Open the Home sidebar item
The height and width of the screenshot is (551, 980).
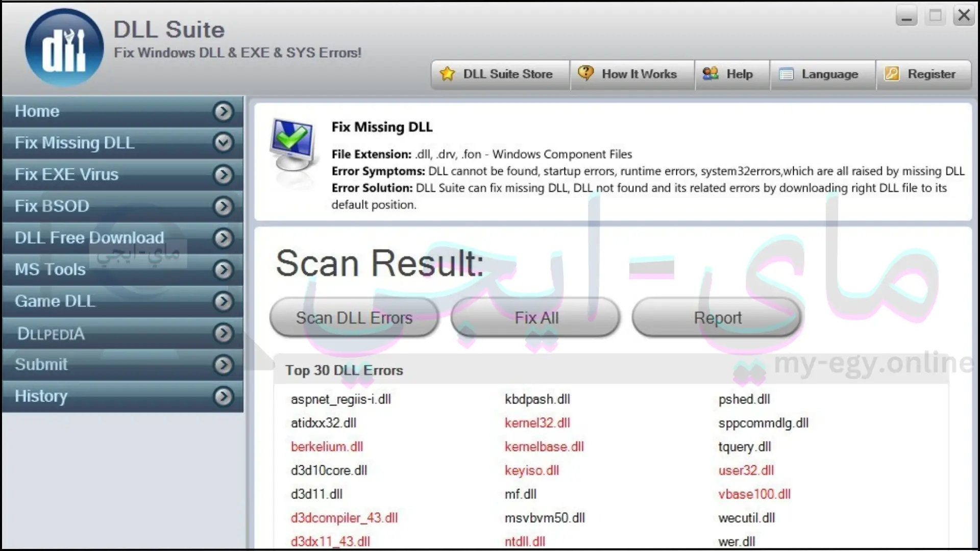122,111
